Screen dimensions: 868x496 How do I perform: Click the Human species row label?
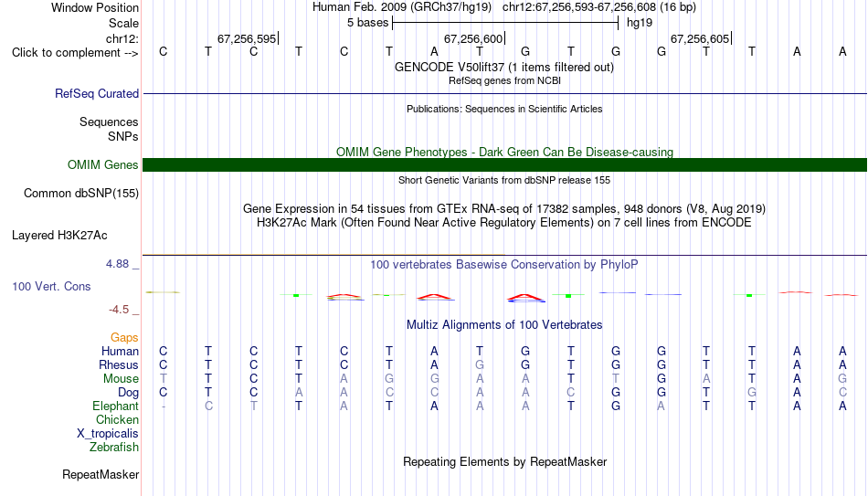120,351
